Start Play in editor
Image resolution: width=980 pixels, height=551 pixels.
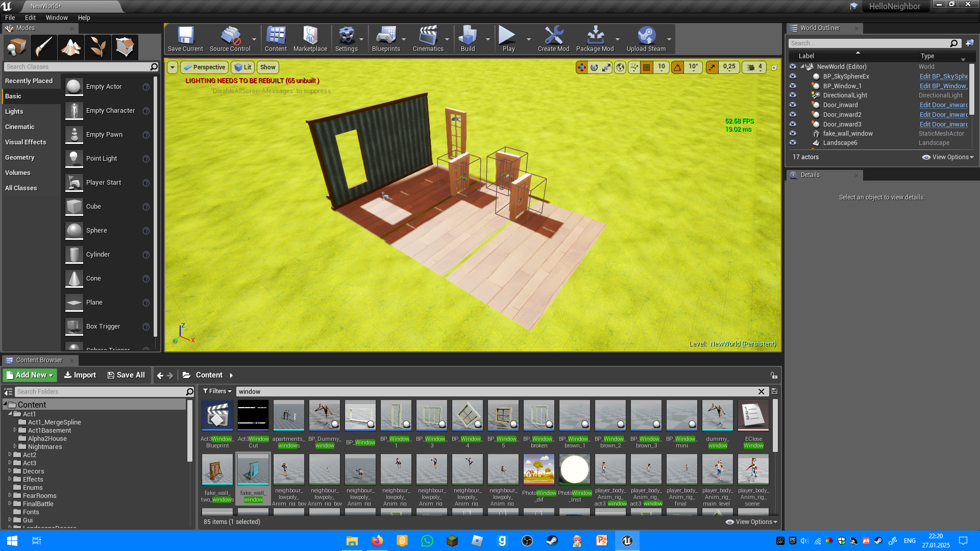[x=508, y=39]
